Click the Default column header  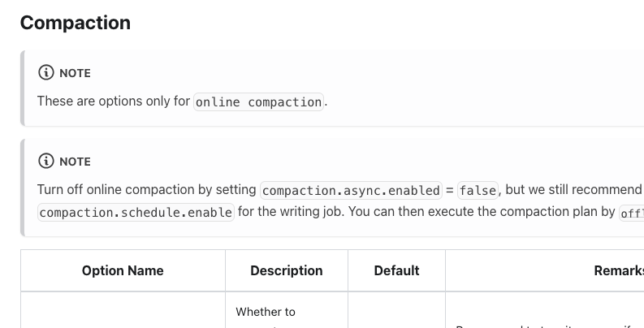click(x=397, y=271)
